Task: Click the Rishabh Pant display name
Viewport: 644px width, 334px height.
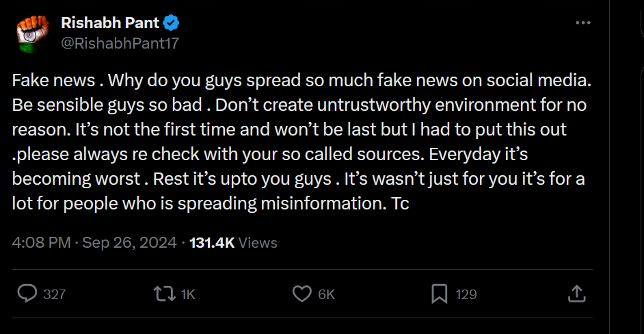Action: coord(110,23)
